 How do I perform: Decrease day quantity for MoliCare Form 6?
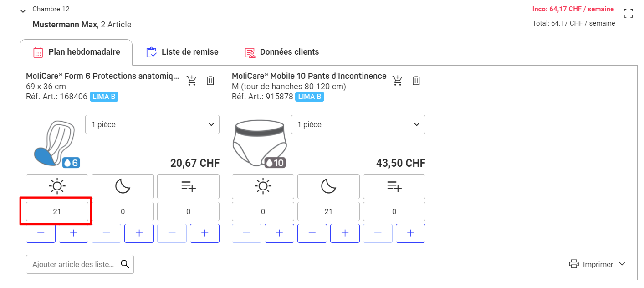[41, 233]
